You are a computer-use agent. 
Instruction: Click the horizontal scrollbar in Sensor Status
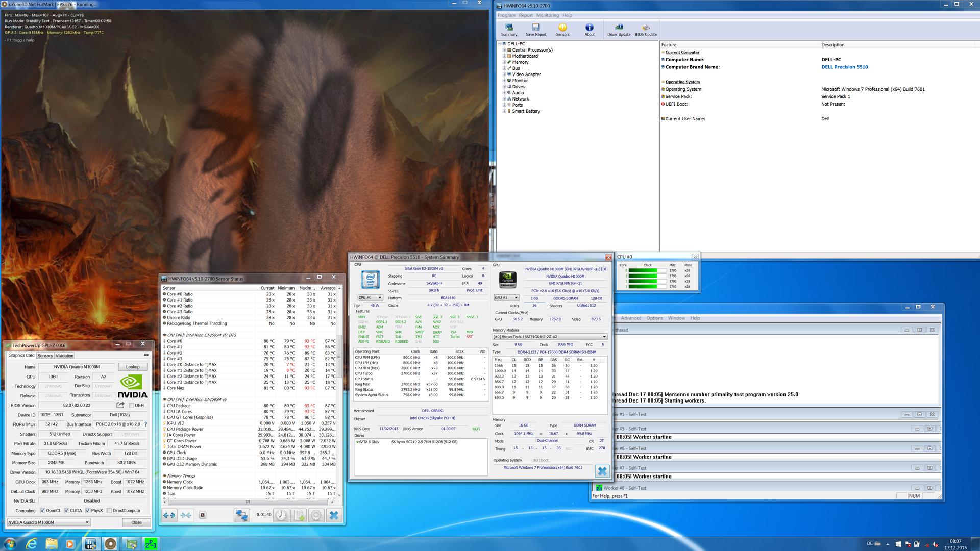coord(248,502)
